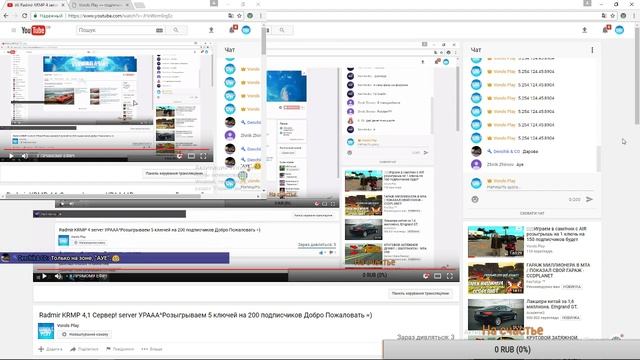This screenshot has width=640, height=360.
Task: Open a new tab in left browser
Action: 140,5
